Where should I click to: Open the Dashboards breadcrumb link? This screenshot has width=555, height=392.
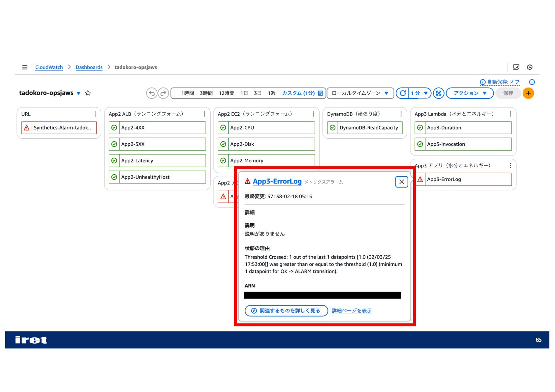tap(89, 67)
